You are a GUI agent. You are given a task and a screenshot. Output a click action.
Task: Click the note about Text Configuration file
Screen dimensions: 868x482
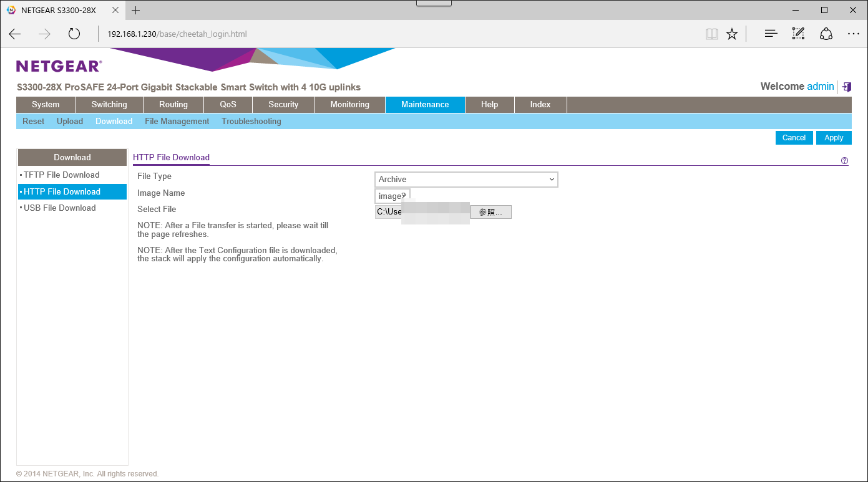point(237,254)
